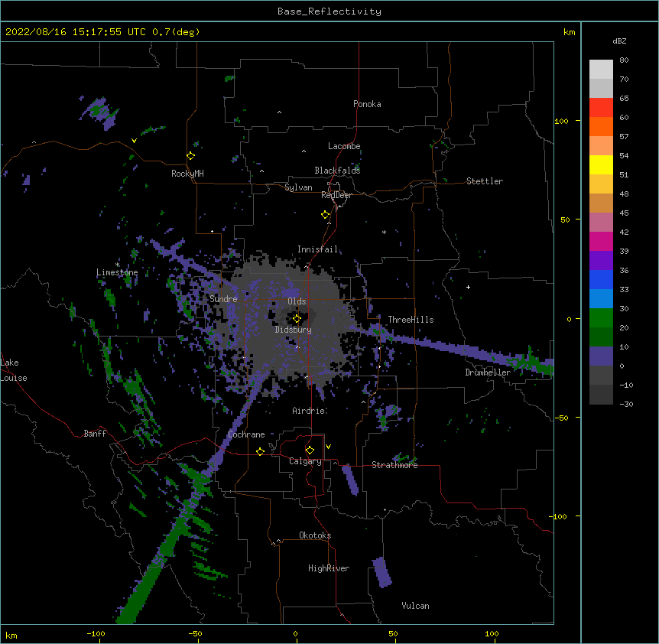Screen dimensions: 659x644
Task: Click the Banff label
Action: [x=95, y=434]
